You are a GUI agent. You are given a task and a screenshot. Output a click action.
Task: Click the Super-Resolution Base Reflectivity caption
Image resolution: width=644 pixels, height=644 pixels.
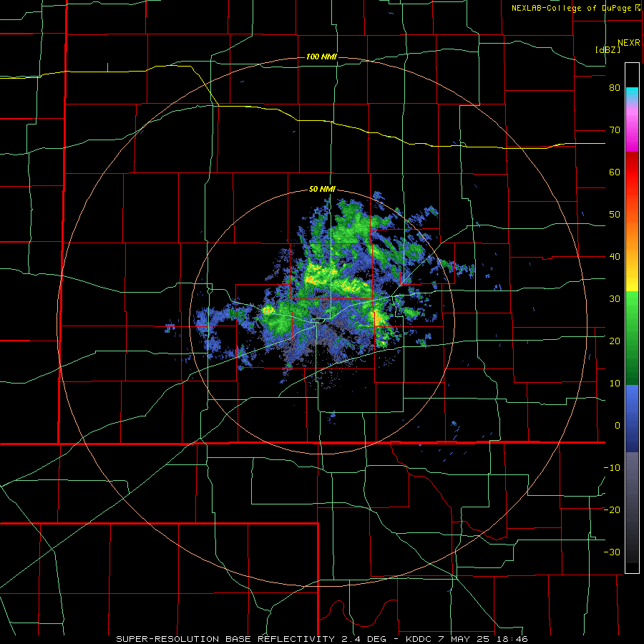(224, 639)
